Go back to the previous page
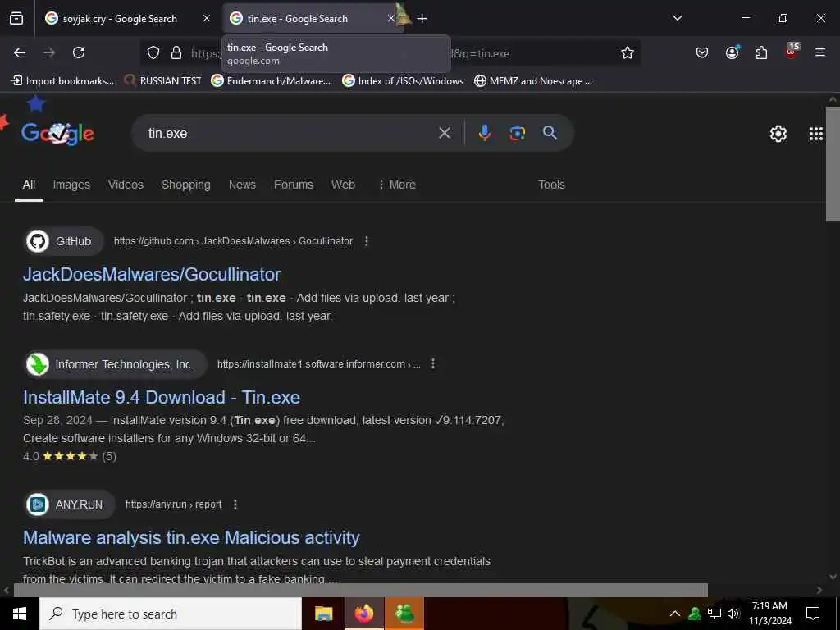Screen dimensions: 840x630 pyautogui.click(x=20, y=52)
